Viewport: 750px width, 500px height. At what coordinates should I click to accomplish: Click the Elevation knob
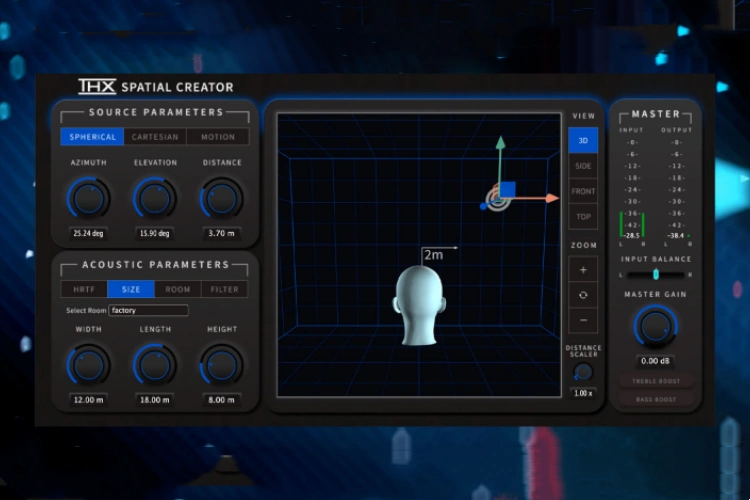pyautogui.click(x=155, y=198)
